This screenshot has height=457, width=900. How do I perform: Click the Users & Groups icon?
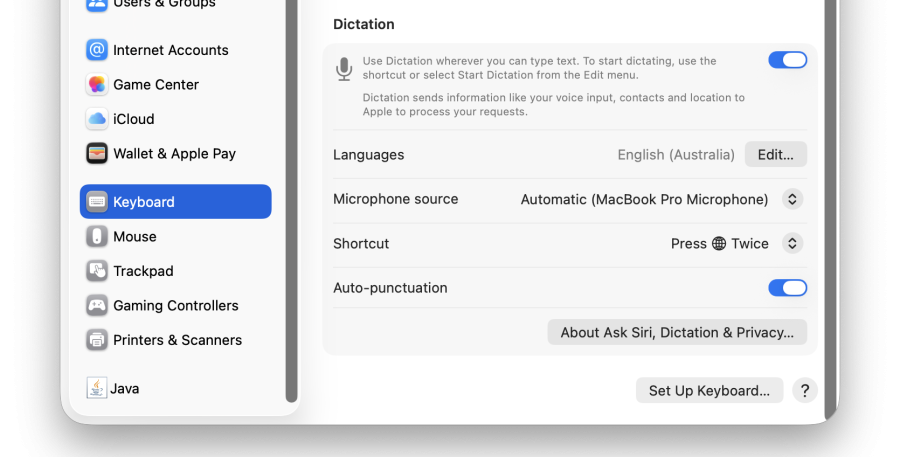click(96, 5)
